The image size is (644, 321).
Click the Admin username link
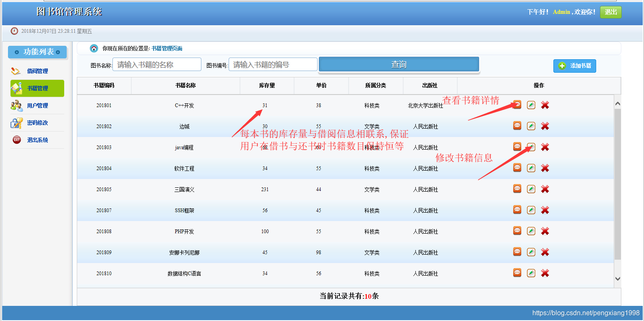(x=561, y=12)
